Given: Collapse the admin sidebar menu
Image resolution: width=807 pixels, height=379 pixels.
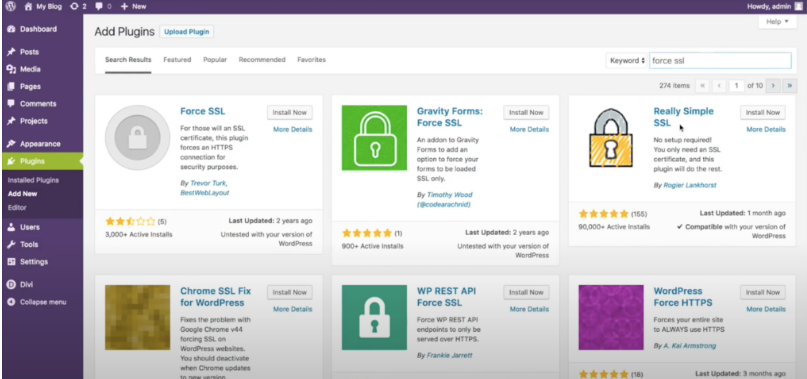Looking at the screenshot, I should click(42, 302).
